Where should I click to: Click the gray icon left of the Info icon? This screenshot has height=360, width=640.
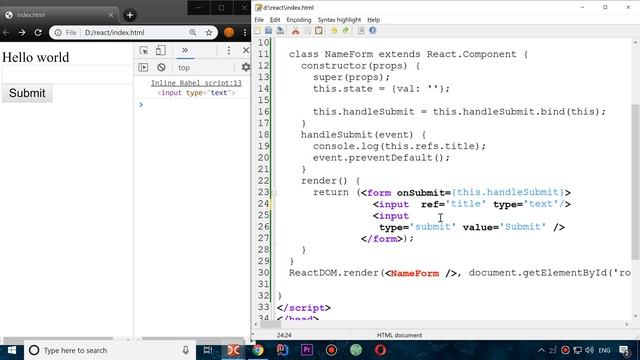pyautogui.click(x=361, y=31)
